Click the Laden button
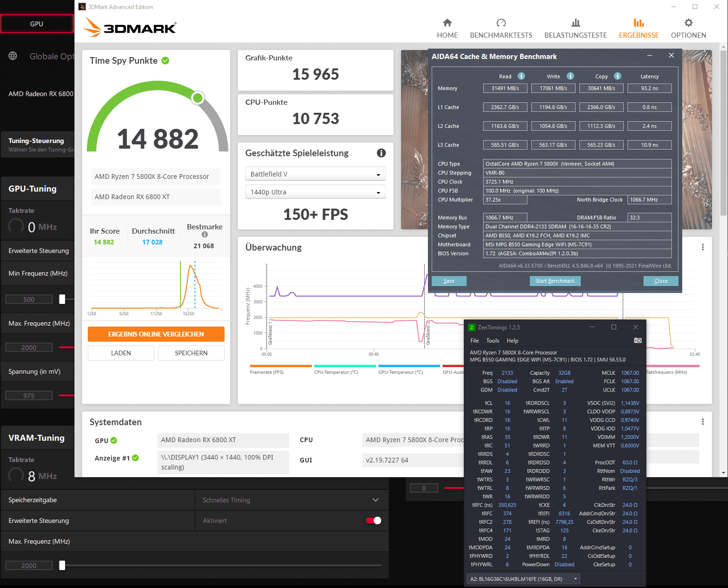The width and height of the screenshot is (728, 588). click(x=121, y=353)
